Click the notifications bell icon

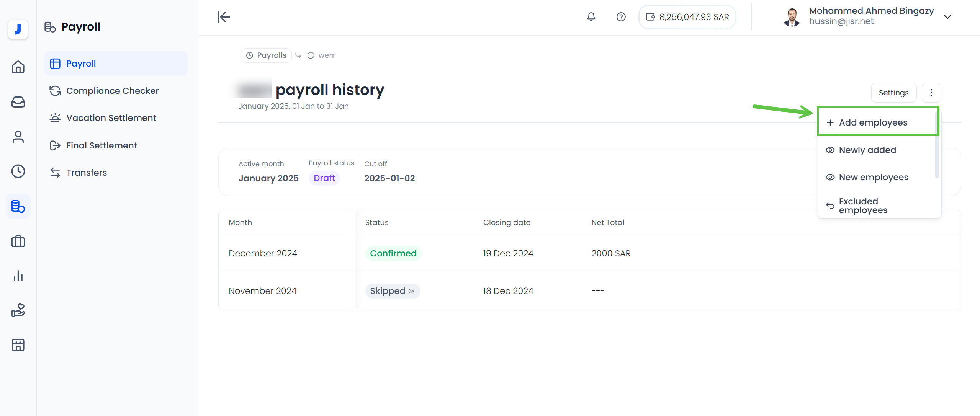point(591,17)
